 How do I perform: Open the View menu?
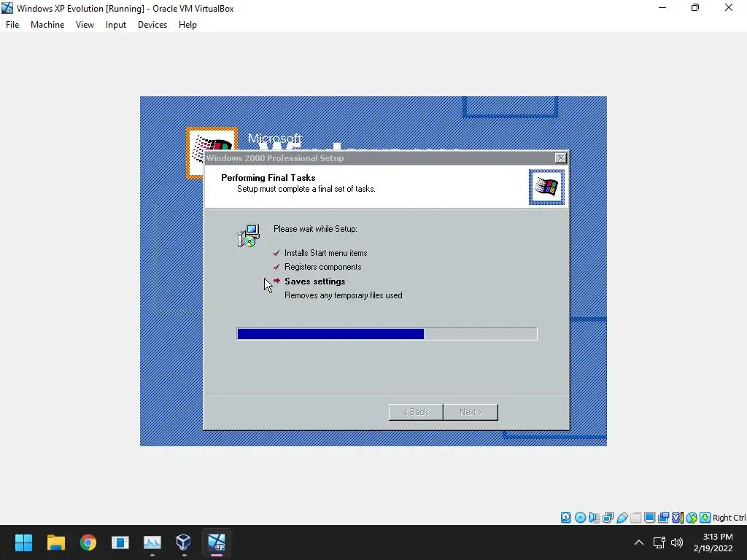click(x=85, y=25)
